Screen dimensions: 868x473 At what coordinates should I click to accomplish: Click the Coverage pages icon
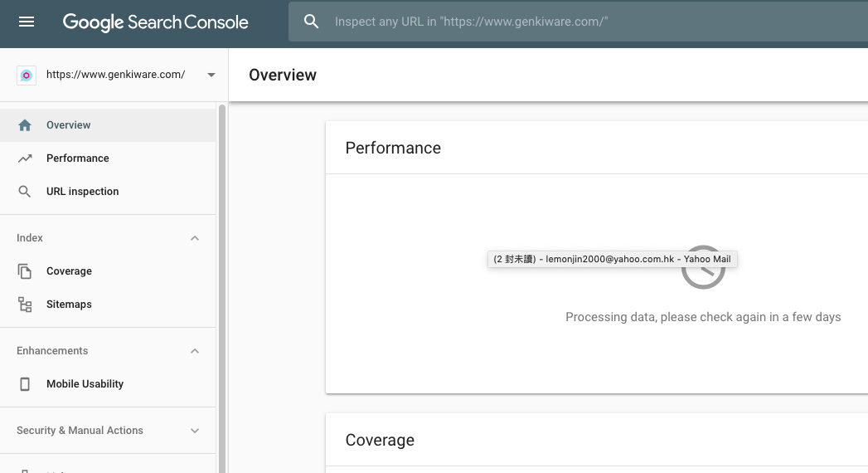(25, 271)
